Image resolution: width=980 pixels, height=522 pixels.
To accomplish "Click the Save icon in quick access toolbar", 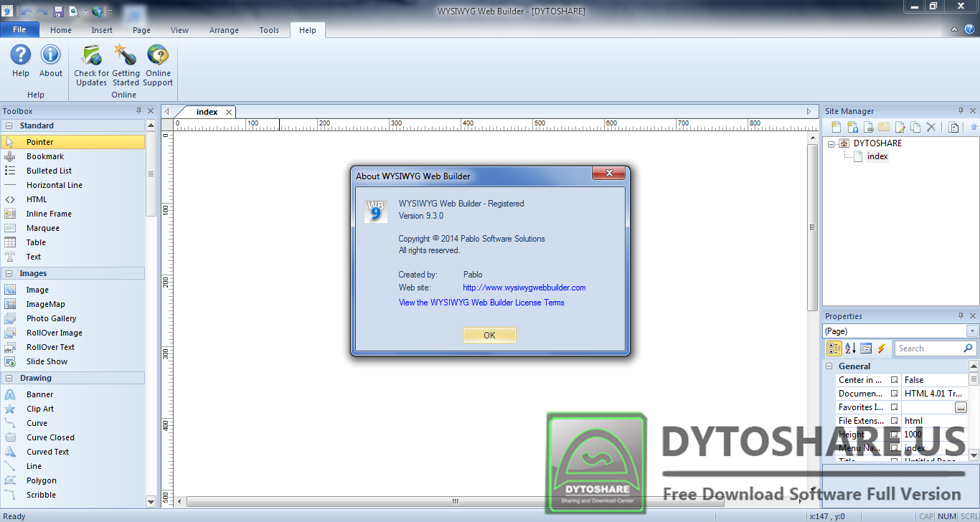I will click(x=58, y=11).
